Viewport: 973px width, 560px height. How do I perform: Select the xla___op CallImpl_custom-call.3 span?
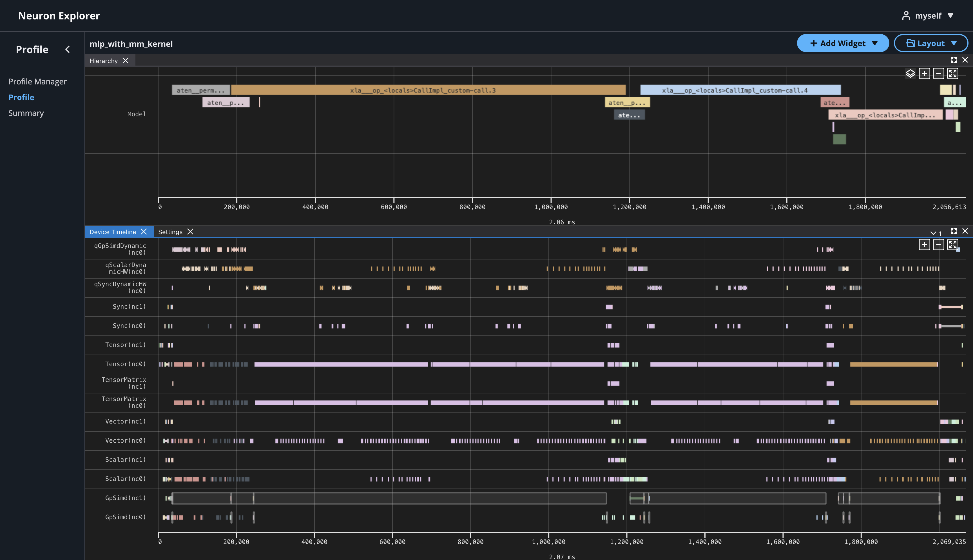coord(423,89)
